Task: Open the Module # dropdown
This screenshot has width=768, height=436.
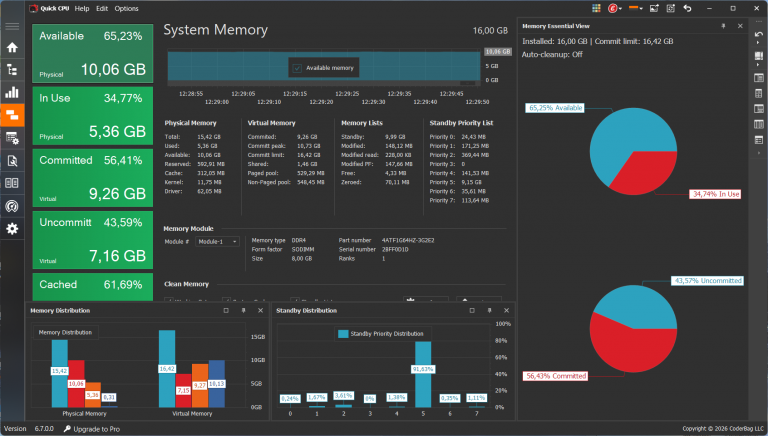Action: point(217,242)
